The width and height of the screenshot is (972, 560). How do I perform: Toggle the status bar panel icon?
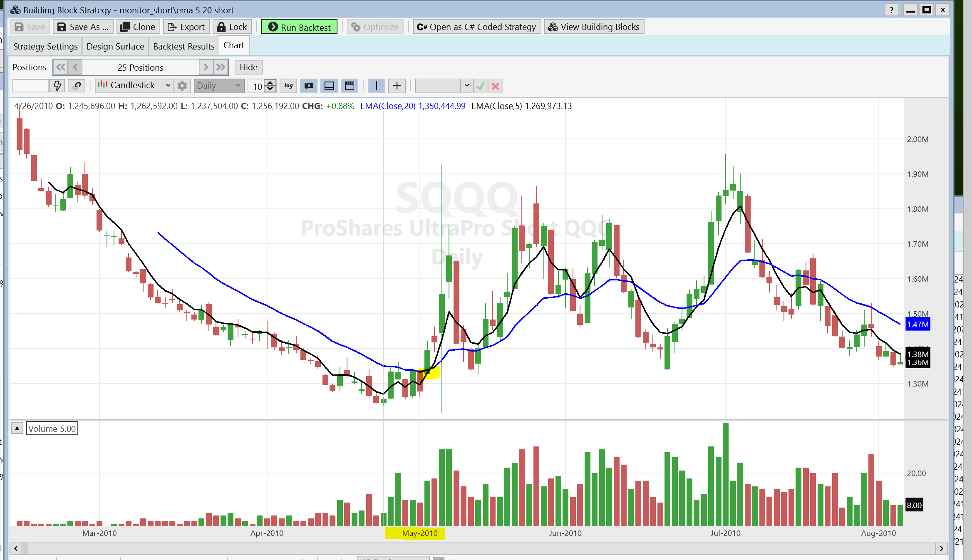click(x=329, y=86)
